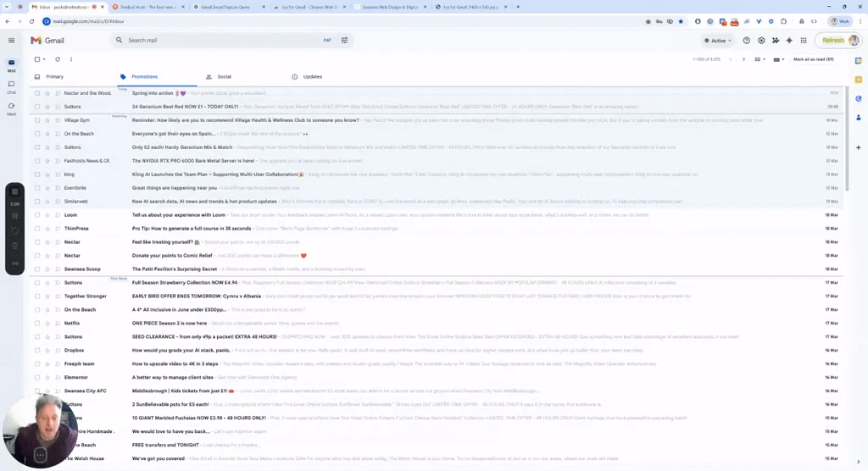868x471 pixels.
Task: Click the vertical scrollbar of the mail list
Action: (x=846, y=138)
